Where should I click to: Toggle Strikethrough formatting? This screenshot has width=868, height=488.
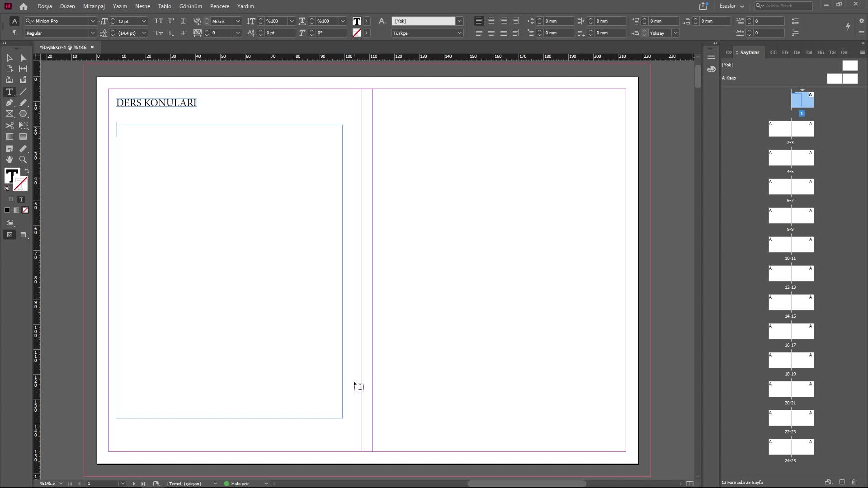[183, 33]
